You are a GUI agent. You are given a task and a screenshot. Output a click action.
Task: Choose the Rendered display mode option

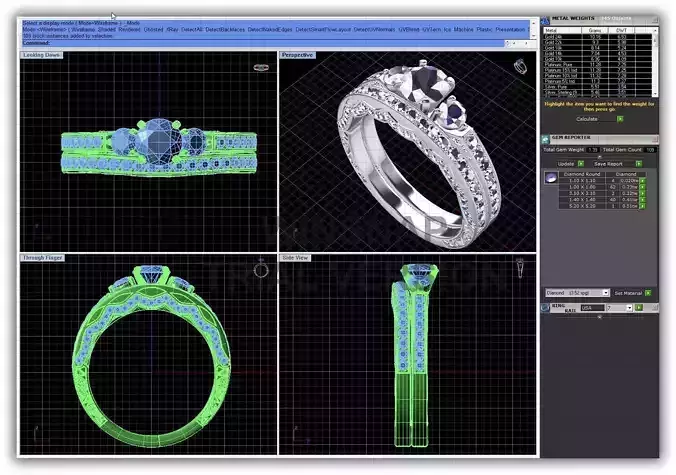click(x=129, y=30)
